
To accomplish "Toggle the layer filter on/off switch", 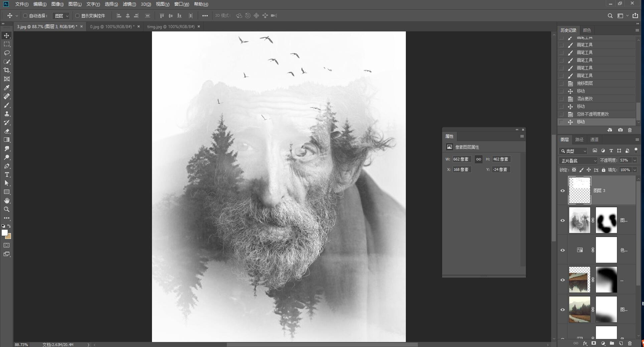I will pos(636,150).
